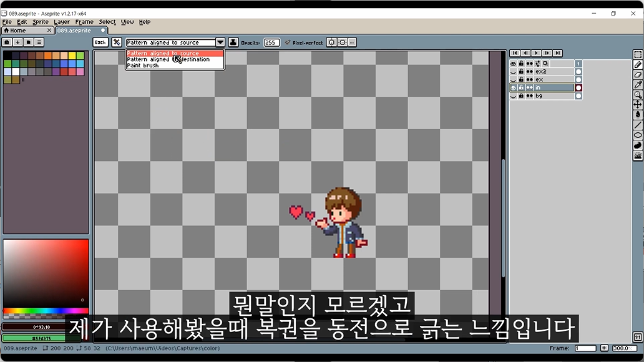Select the white palette swatch

(16, 72)
